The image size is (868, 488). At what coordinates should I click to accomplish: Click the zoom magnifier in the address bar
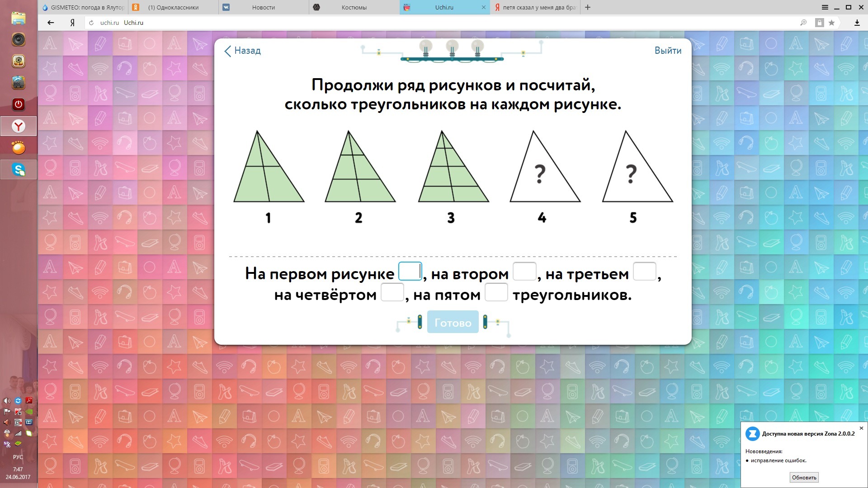pos(803,23)
